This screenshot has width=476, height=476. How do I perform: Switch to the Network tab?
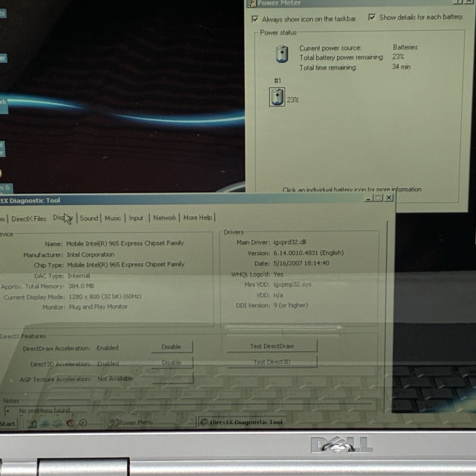tap(165, 218)
